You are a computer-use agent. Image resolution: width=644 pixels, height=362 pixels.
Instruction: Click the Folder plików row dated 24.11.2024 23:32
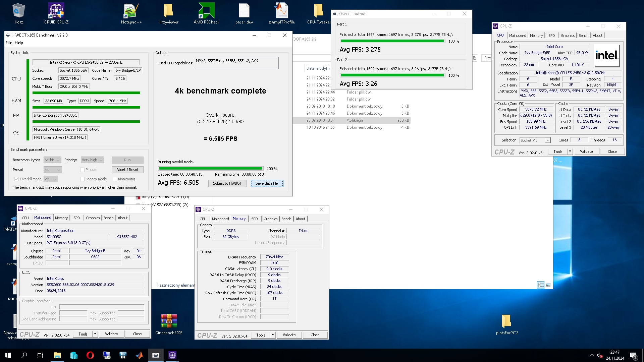[x=352, y=99]
